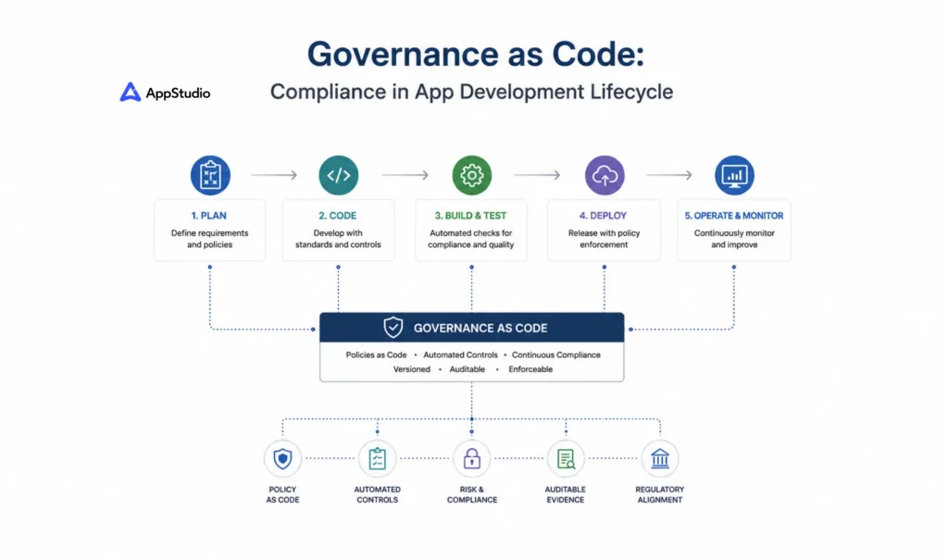Click 'Automated Controls' in governance box
Viewport: 948px width, 560px height.
coord(461,355)
